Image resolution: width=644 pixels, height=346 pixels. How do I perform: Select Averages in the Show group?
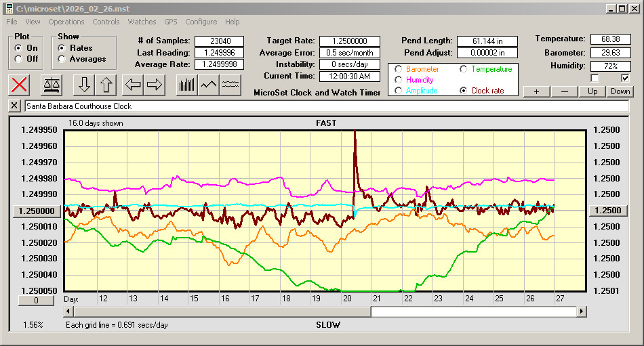62,59
